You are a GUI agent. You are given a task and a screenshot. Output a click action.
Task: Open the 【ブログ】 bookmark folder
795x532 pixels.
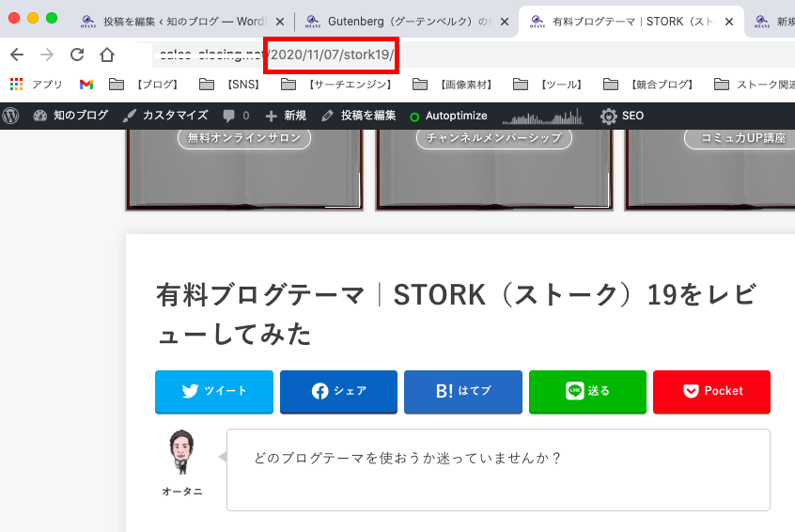144,85
